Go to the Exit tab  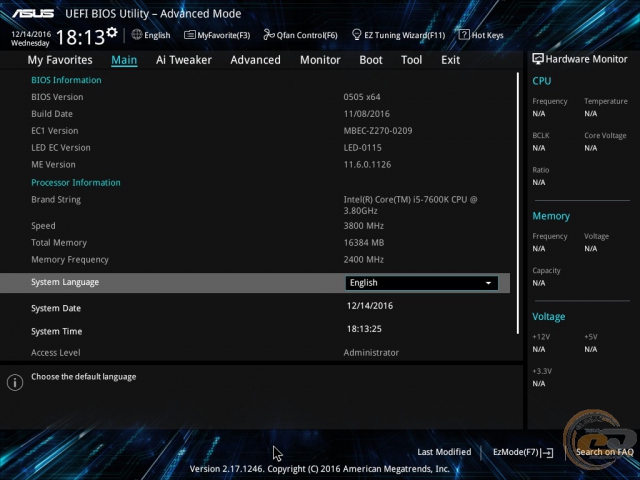point(450,60)
